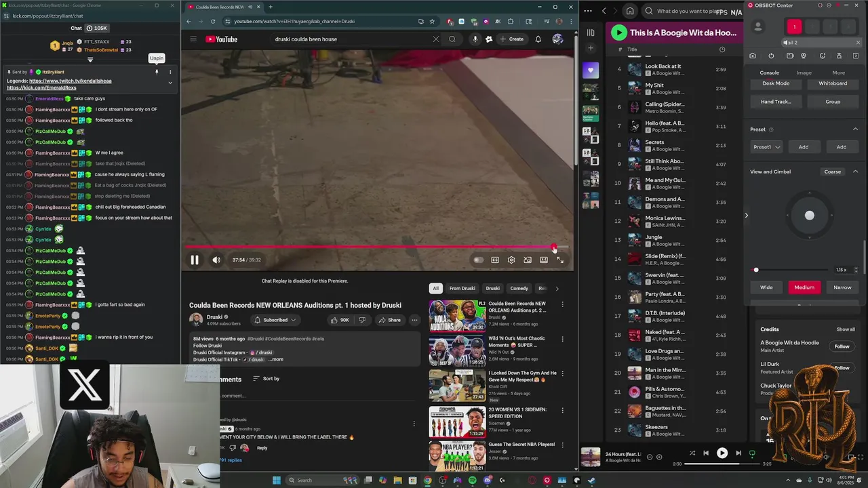The width and height of the screenshot is (868, 488).
Task: Collapse OBSBOT Preset section
Action: [855, 129]
